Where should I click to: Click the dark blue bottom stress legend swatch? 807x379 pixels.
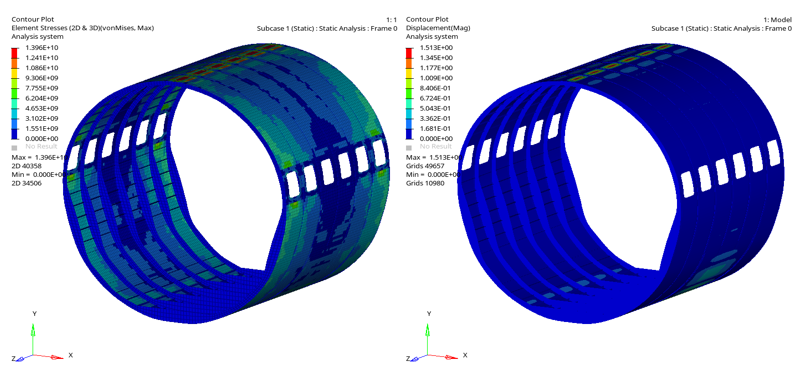click(14, 134)
